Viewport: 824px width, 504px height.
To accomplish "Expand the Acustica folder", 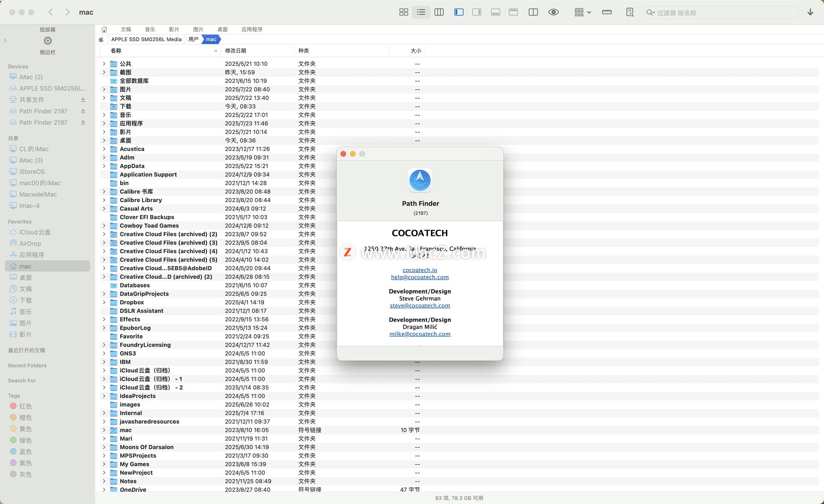I will pos(104,149).
